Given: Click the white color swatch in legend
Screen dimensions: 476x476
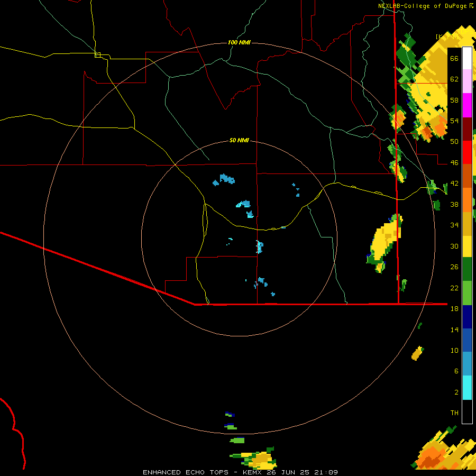Looking at the screenshot, I should (467, 58).
